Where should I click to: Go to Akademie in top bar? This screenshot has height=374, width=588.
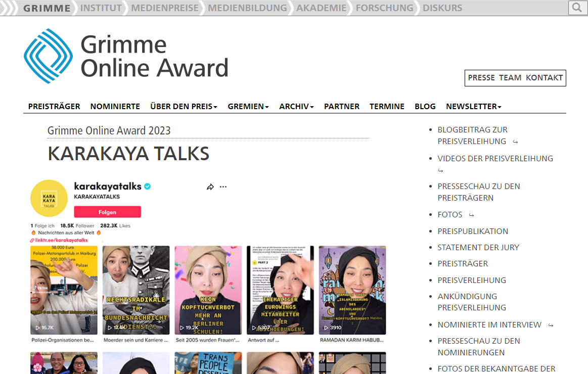[322, 8]
